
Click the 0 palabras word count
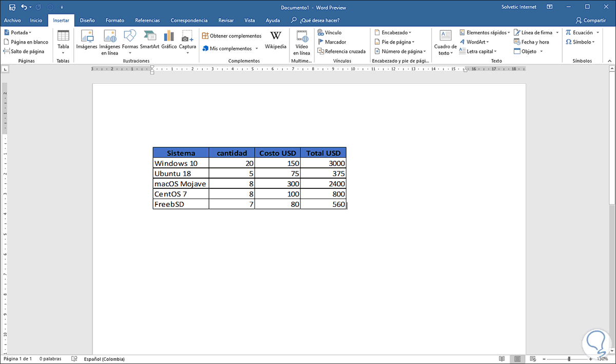tap(50, 359)
